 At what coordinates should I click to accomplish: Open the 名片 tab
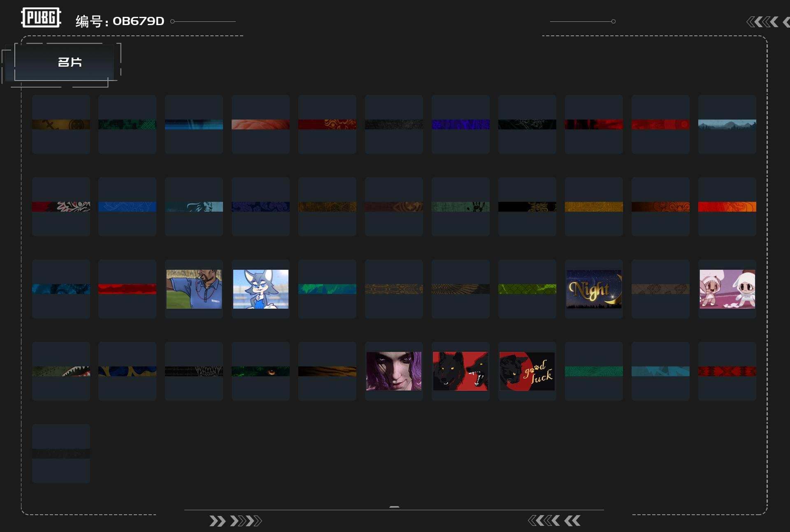click(69, 62)
